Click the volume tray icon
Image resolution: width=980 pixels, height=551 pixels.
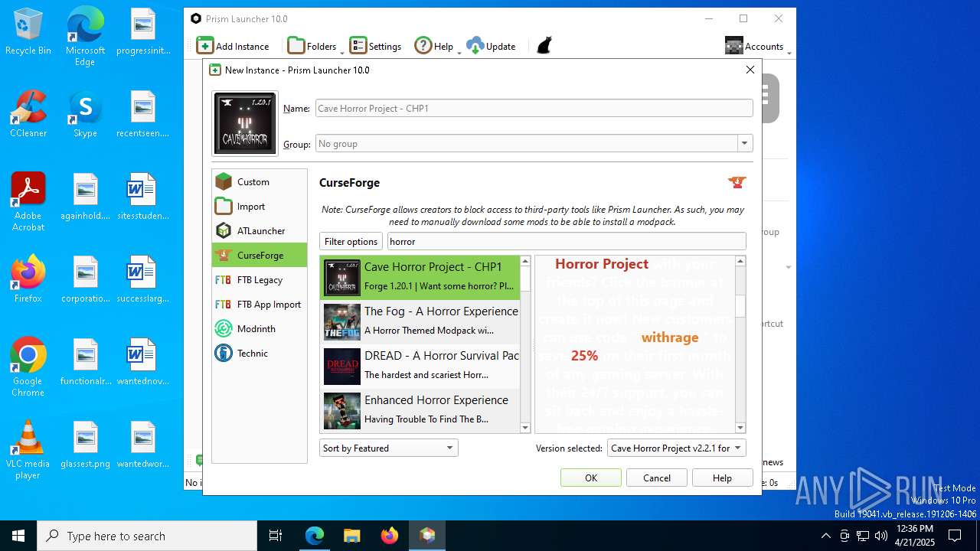pos(881,536)
